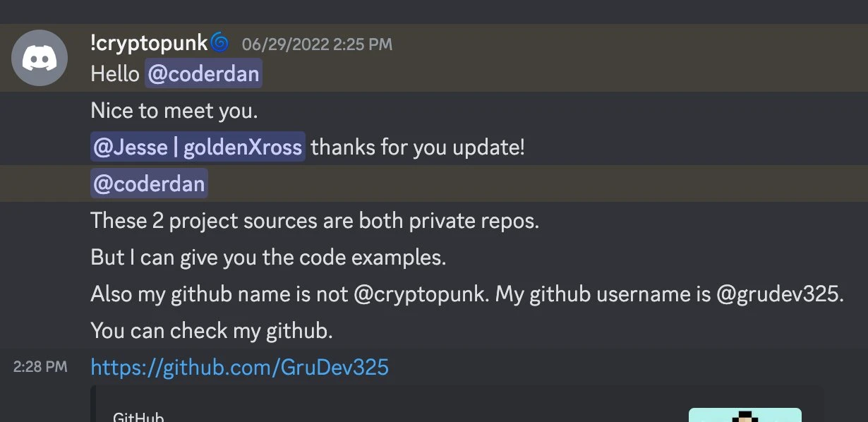Click the default Discord avatar of !cryptopunk
Image resolution: width=868 pixels, height=422 pixels.
(40, 58)
